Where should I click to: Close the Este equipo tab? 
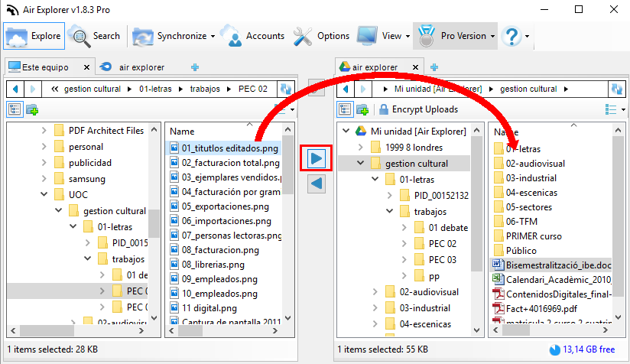click(86, 67)
